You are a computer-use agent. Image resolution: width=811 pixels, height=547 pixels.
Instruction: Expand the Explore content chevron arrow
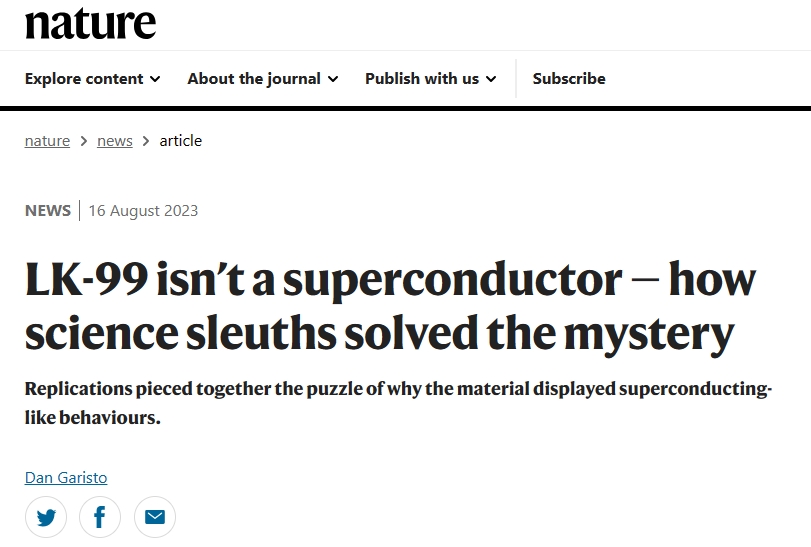click(x=155, y=79)
